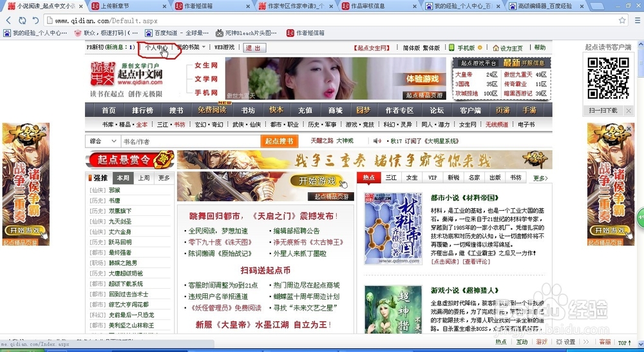644x352 pixels.
Task: Click the QR code image
Action: pyautogui.click(x=608, y=78)
